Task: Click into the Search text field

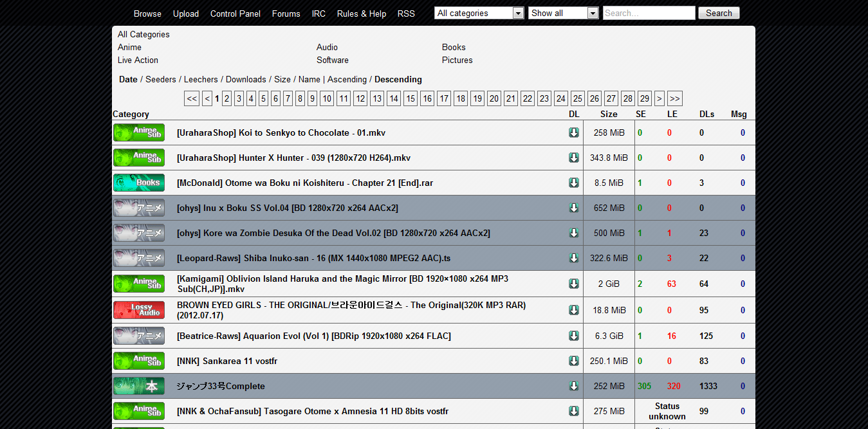Action: 649,13
